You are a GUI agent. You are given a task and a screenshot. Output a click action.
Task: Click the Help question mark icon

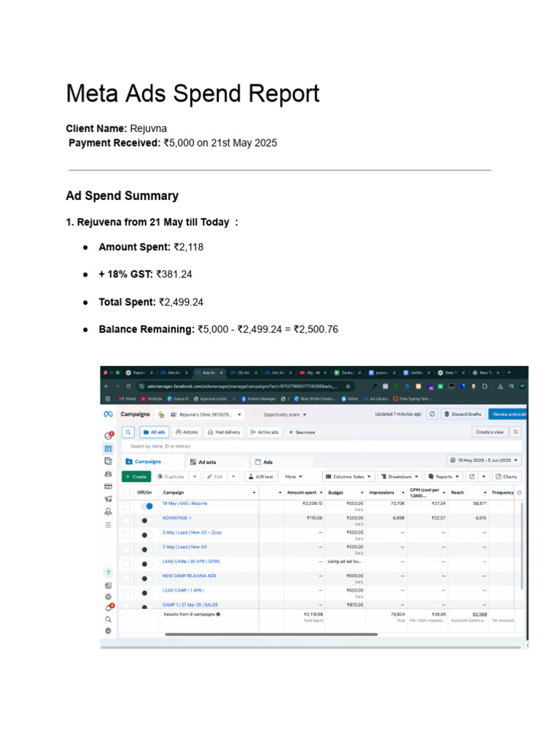pyautogui.click(x=108, y=573)
